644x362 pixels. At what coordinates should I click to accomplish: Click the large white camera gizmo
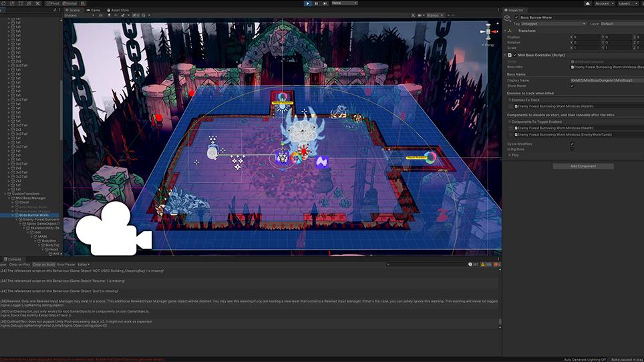pyautogui.click(x=114, y=228)
